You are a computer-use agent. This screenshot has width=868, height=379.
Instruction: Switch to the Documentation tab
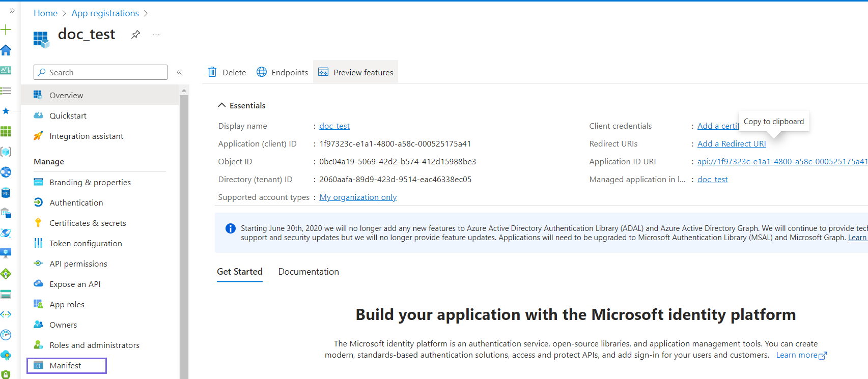tap(309, 272)
